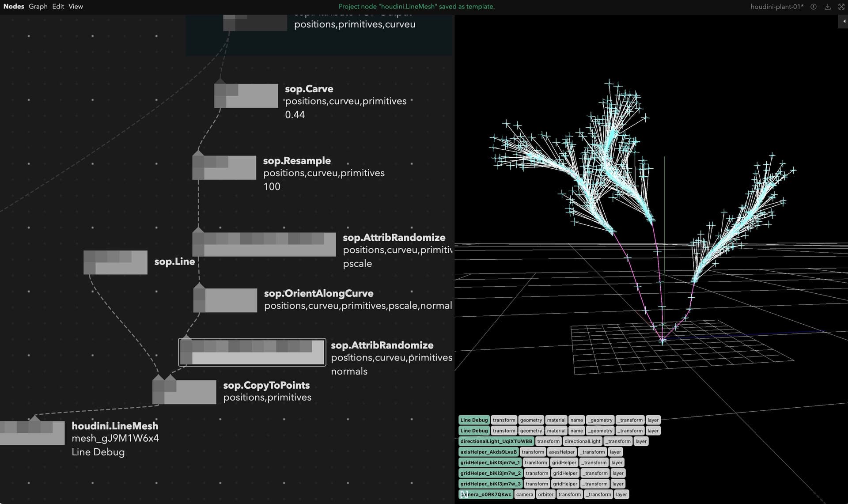Open the View menu
848x504 pixels.
tap(76, 6)
